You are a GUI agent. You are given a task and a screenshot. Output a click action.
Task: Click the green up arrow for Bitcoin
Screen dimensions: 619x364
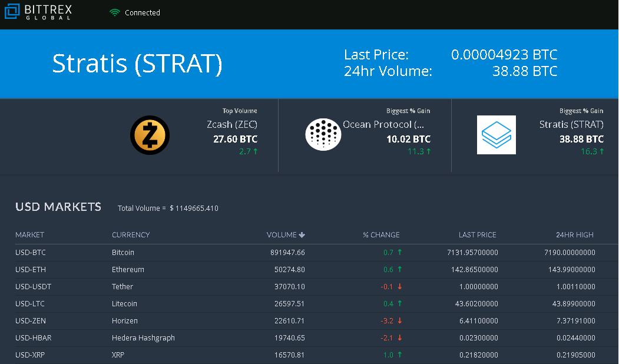(x=399, y=252)
